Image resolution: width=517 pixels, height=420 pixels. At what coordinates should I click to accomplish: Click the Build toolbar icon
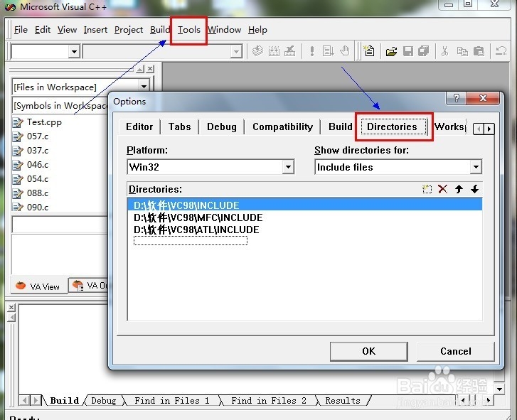(x=274, y=51)
